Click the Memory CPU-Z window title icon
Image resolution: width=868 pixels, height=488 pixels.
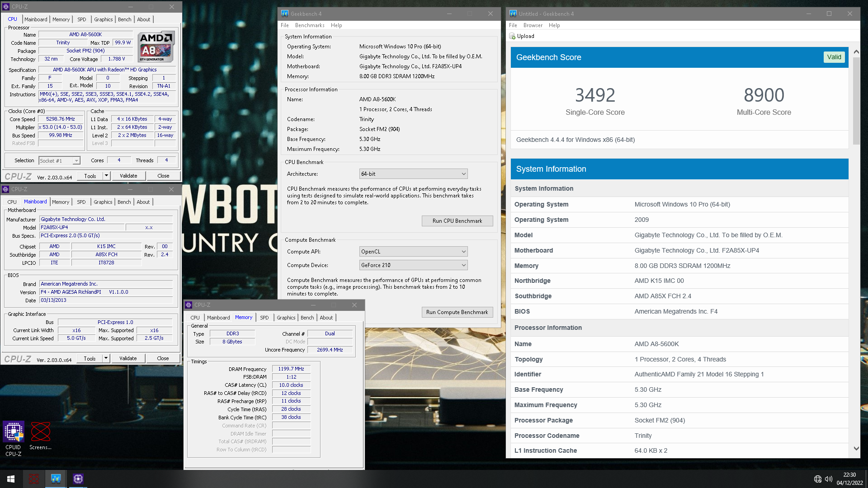tap(189, 305)
